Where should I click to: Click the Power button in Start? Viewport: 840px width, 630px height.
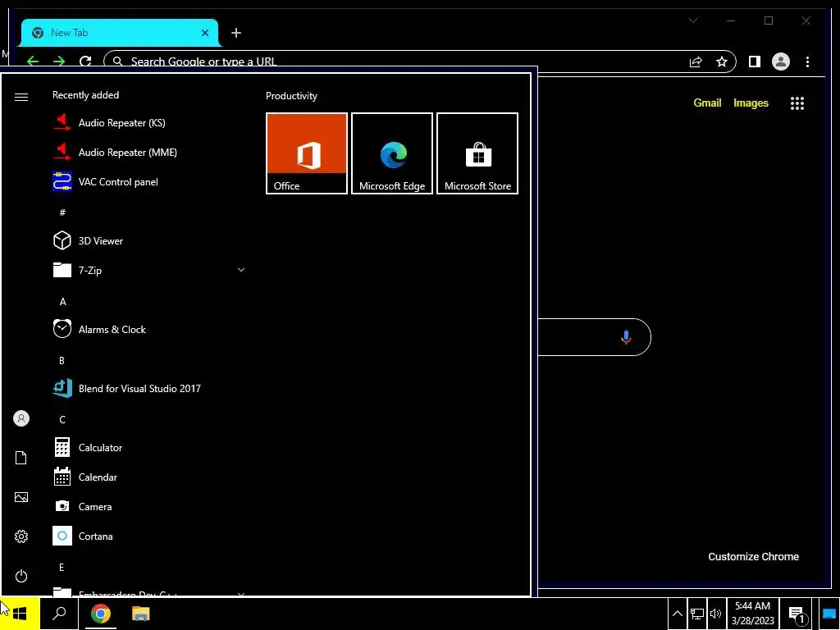point(21,576)
